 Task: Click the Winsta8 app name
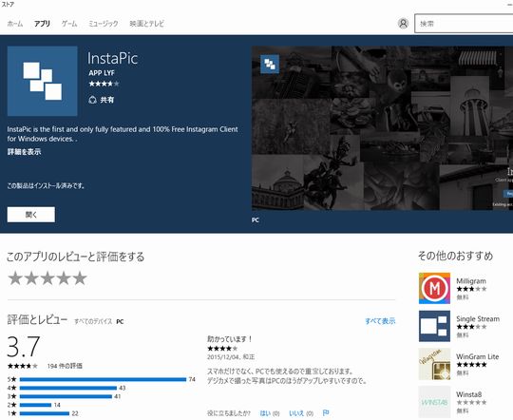coord(469,394)
